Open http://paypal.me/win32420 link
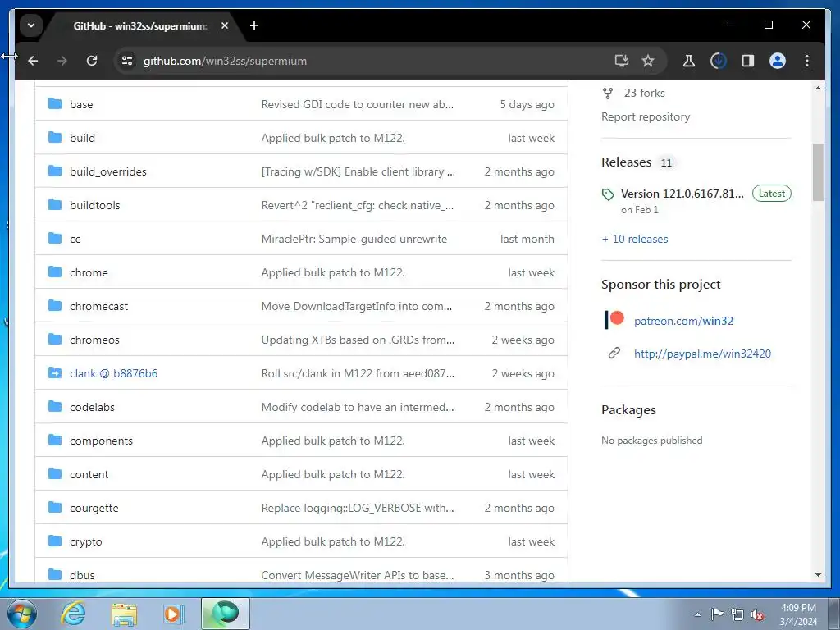 click(702, 354)
